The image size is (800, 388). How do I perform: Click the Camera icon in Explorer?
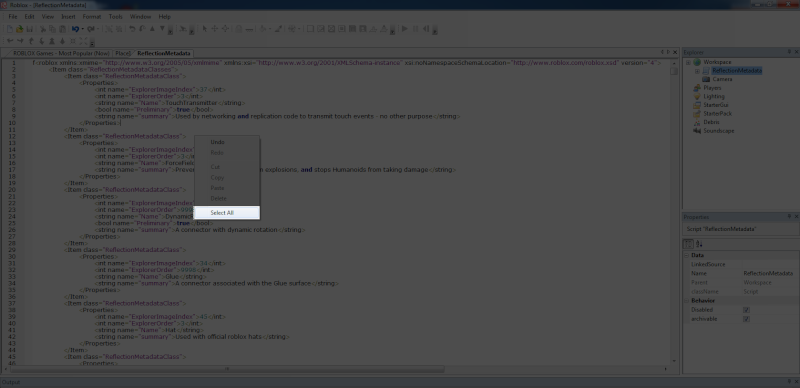pos(706,80)
